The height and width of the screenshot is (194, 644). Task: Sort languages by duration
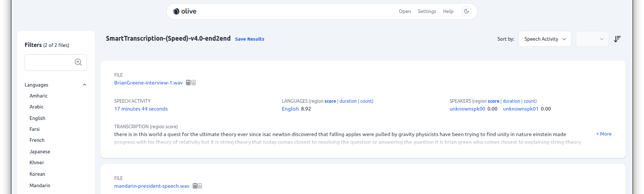[x=348, y=101]
